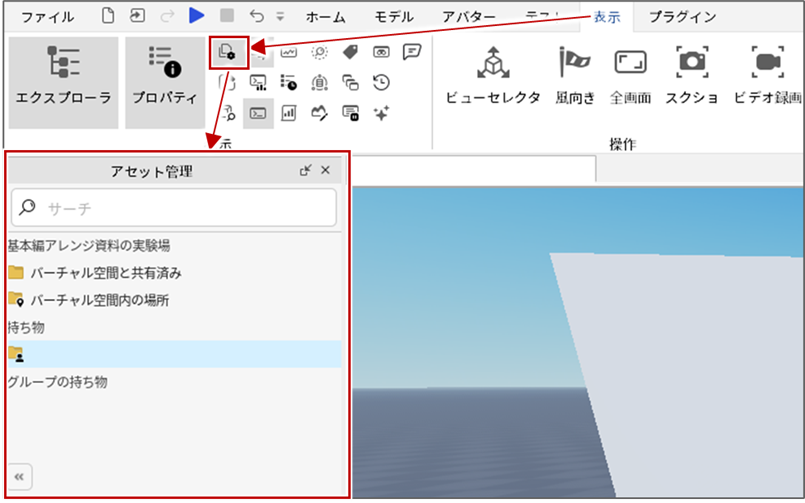Enter full screen with 全画面
The height and width of the screenshot is (503, 805).
pyautogui.click(x=630, y=76)
